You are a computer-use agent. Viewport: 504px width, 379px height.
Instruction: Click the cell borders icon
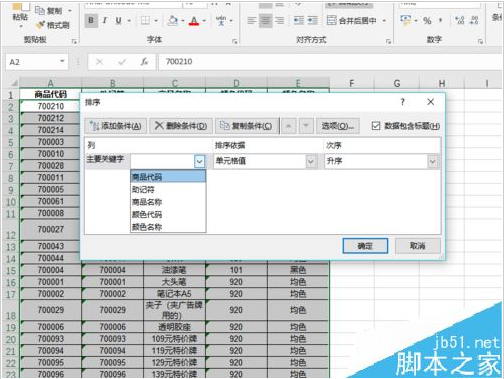[x=145, y=21]
